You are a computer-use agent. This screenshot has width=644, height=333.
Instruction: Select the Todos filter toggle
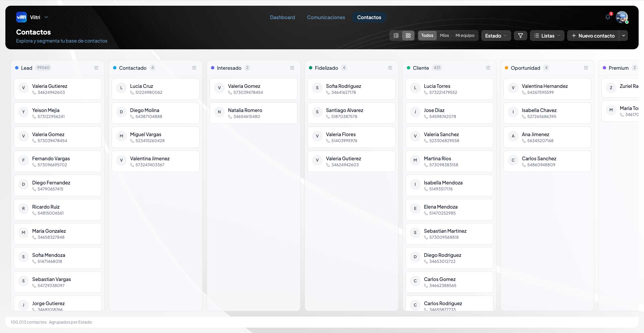(427, 36)
